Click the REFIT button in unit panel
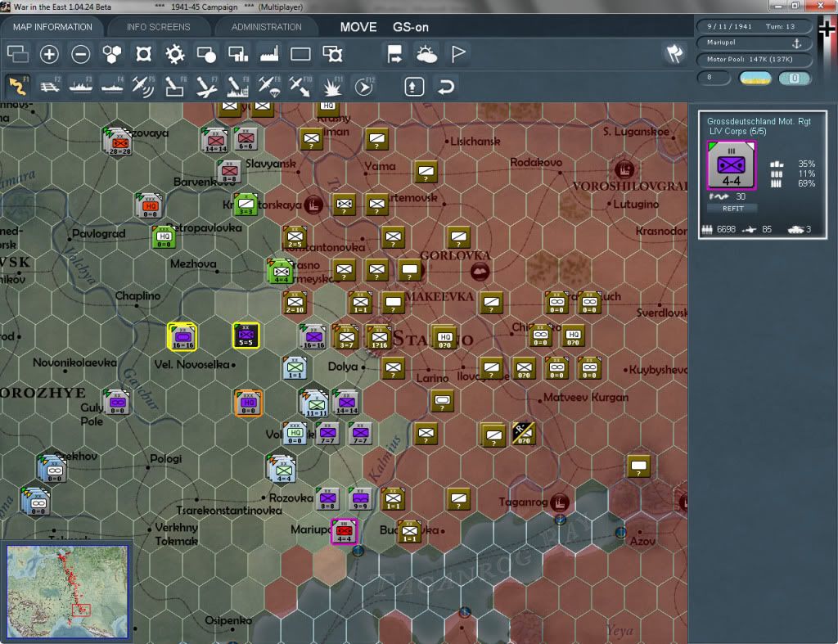 pos(732,209)
